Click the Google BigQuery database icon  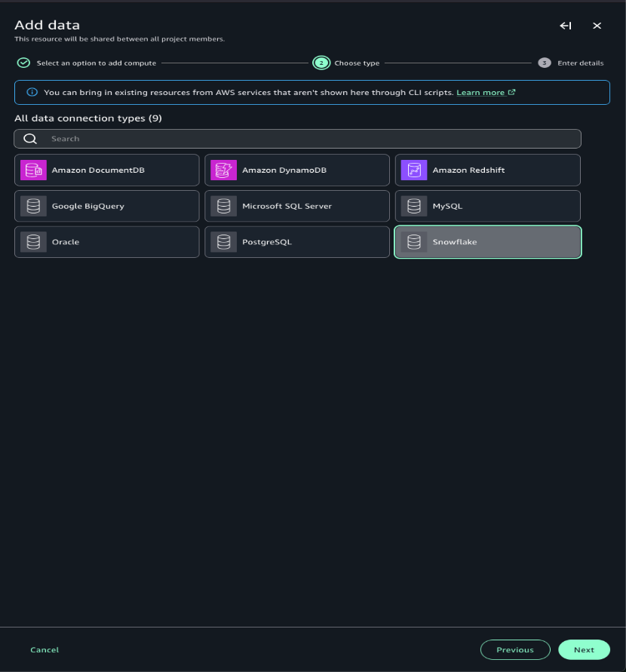pos(33,206)
